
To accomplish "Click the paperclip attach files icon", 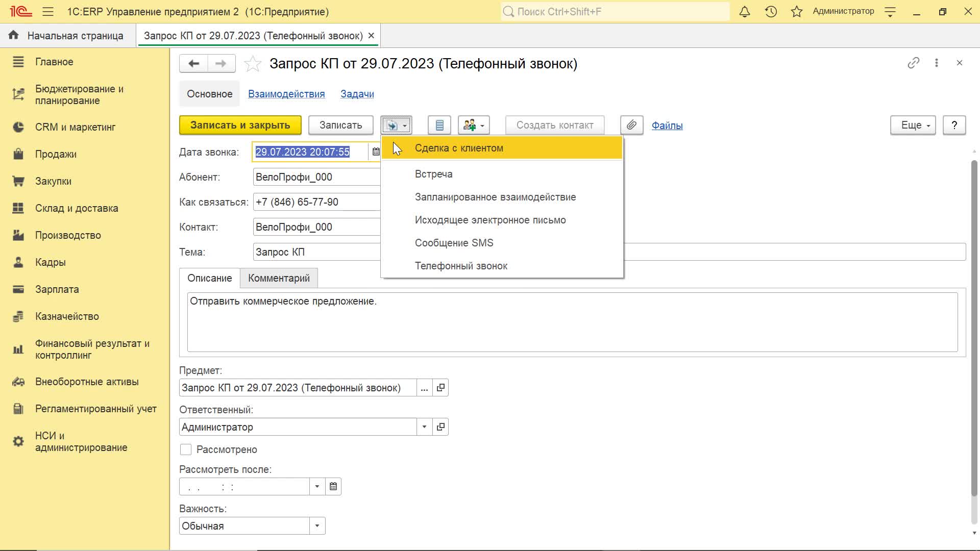I will tap(631, 125).
